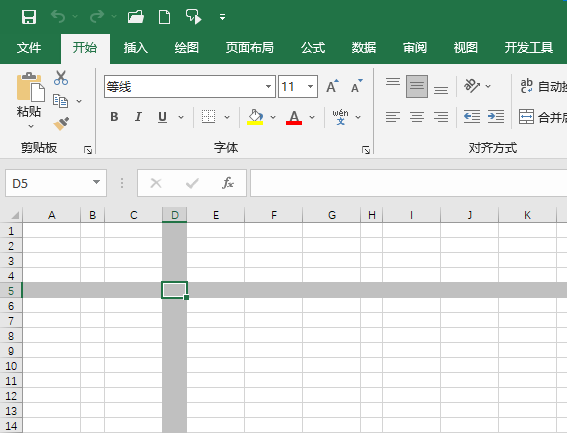Switch to the 绘图 tab
The width and height of the screenshot is (567, 433).
coord(187,48)
